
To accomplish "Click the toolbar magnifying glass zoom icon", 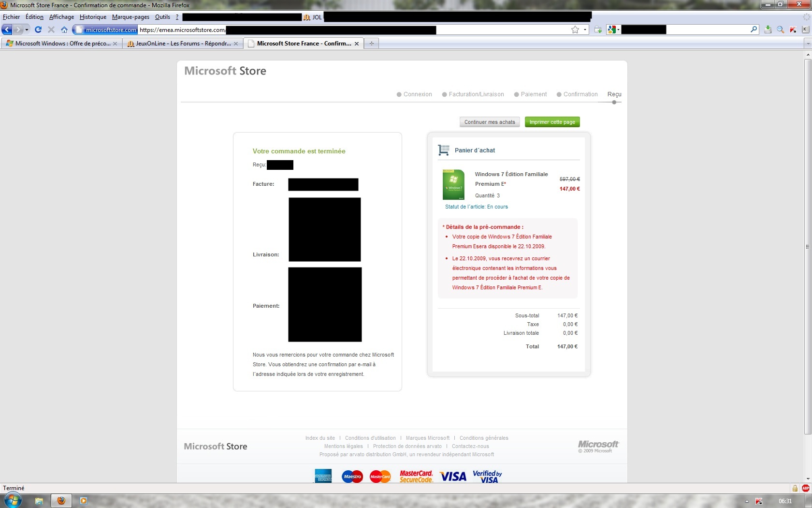I will (x=780, y=30).
